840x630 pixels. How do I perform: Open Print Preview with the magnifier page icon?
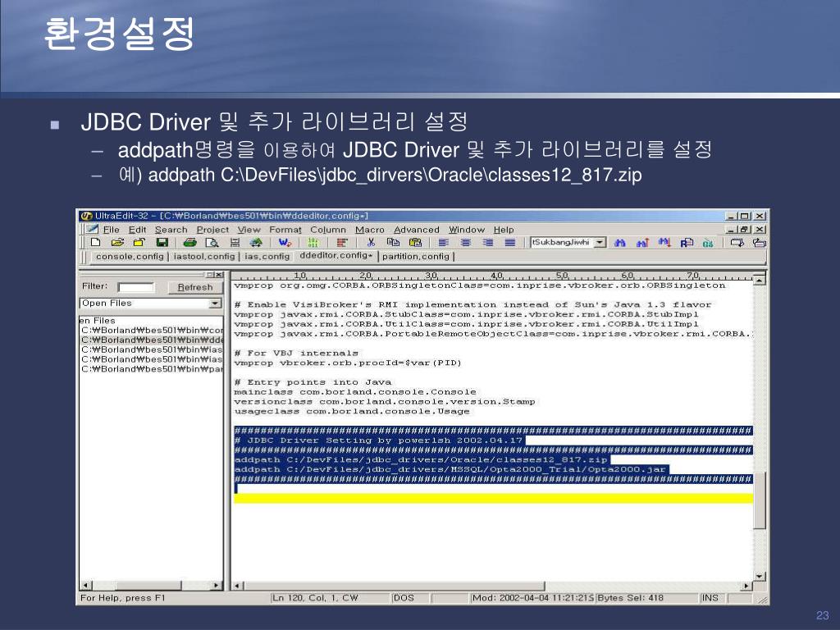point(212,243)
